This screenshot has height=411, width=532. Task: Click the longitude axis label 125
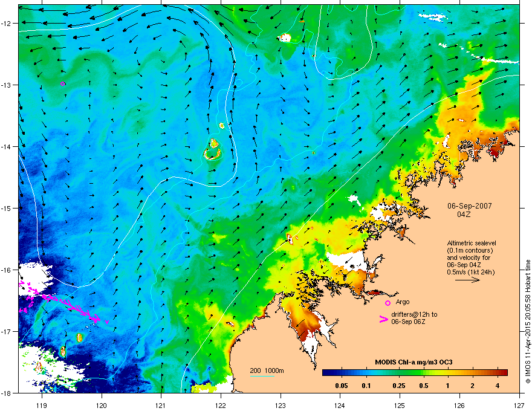(x=400, y=405)
